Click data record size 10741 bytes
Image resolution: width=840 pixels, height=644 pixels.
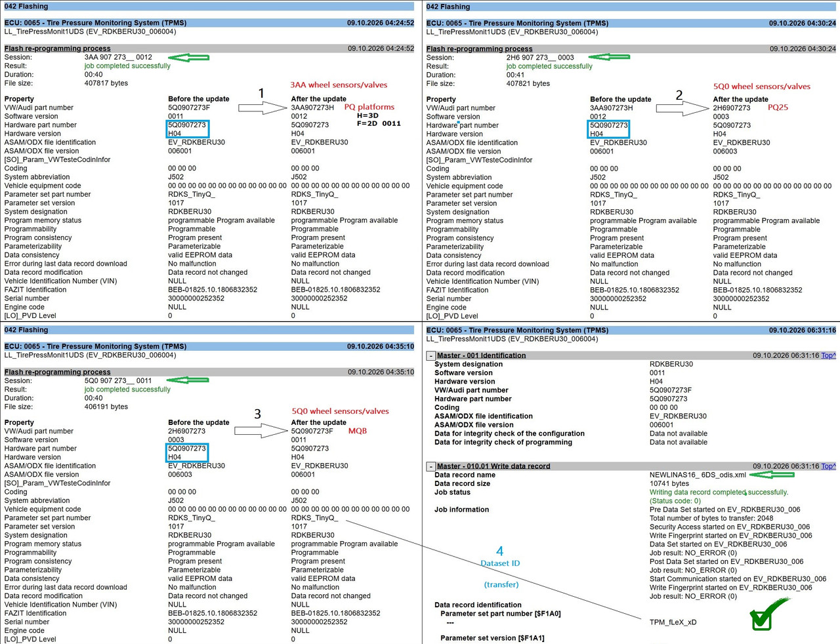[x=669, y=484]
